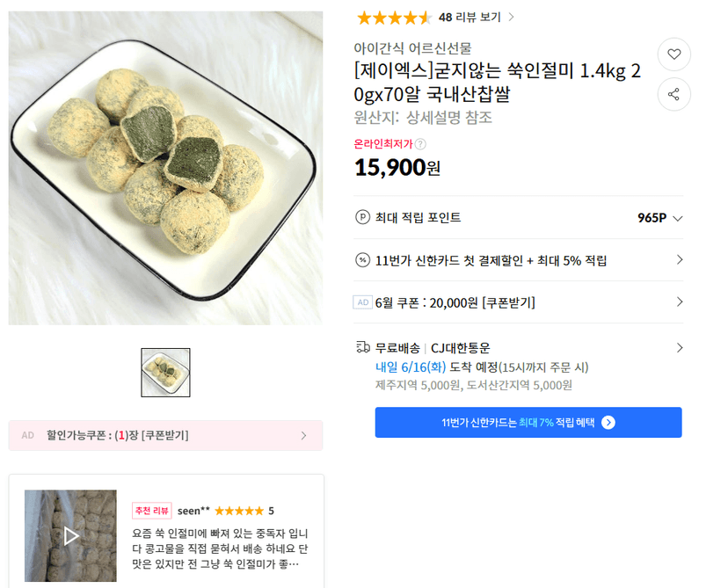
Task: Click the main product image
Action: pyautogui.click(x=166, y=168)
